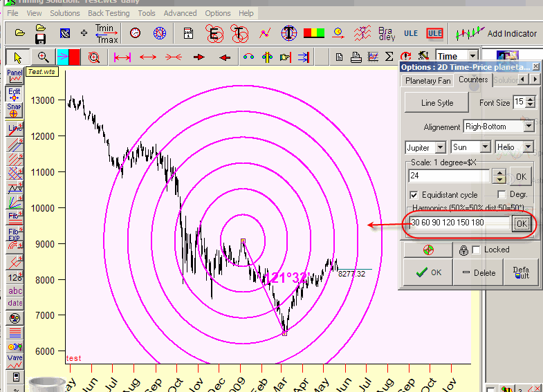Screen dimensions: 543x392
Task: Open the Help menu
Action: tap(246, 13)
